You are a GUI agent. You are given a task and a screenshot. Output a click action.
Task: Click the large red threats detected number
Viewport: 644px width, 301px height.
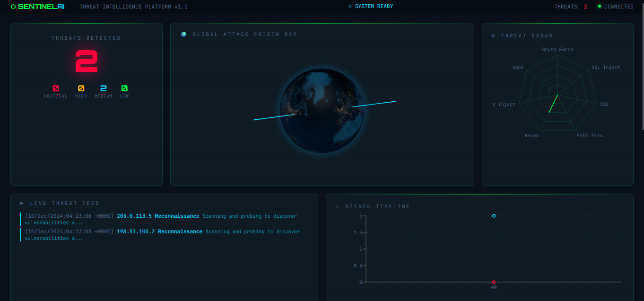87,61
